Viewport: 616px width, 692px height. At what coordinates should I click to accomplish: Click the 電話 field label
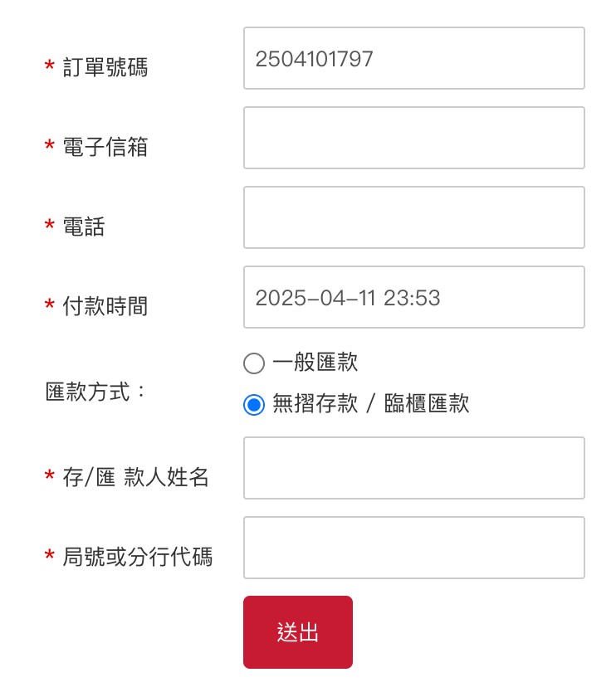coord(84,227)
